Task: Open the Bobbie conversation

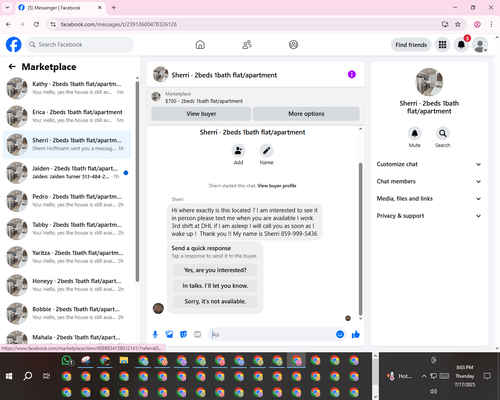Action: [67, 313]
